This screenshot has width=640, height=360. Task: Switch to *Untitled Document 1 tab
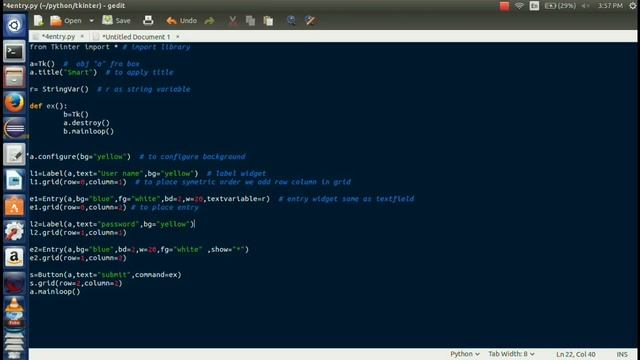click(x=136, y=37)
